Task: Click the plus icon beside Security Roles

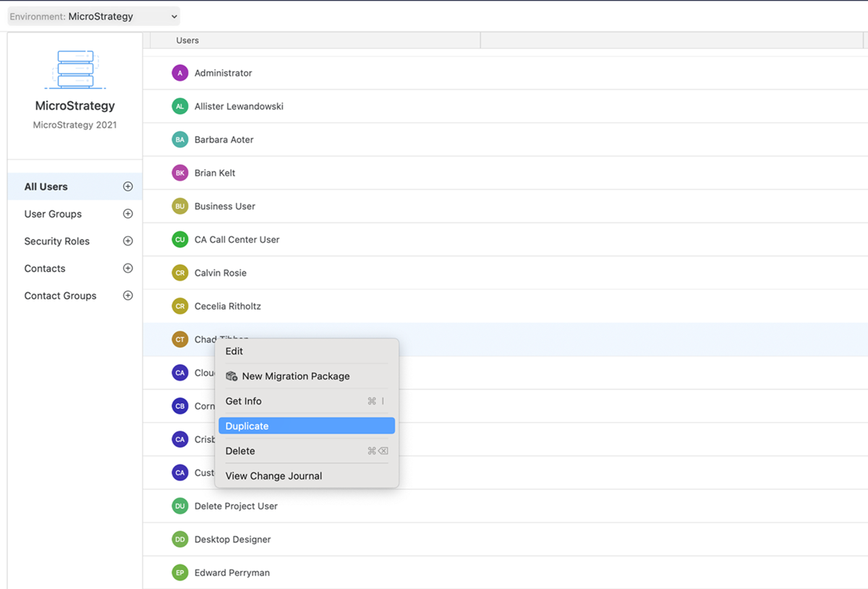Action: [x=128, y=241]
